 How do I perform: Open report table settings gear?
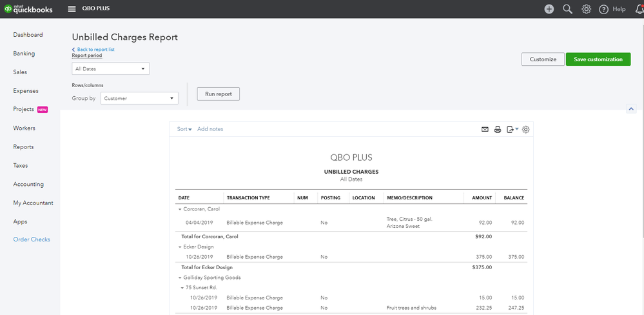point(525,130)
